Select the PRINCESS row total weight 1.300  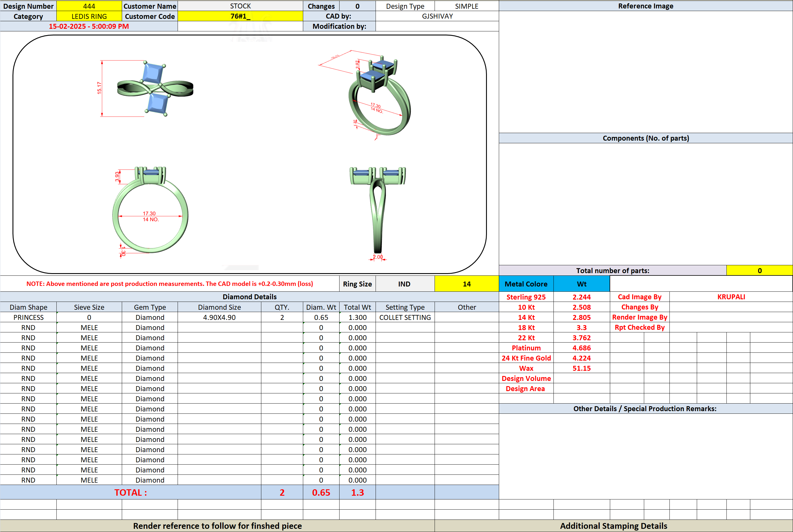click(x=358, y=317)
